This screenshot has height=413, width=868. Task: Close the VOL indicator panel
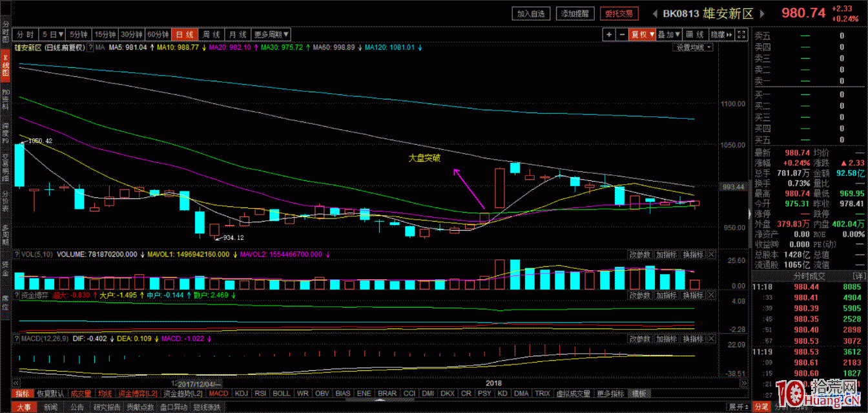[x=711, y=255]
